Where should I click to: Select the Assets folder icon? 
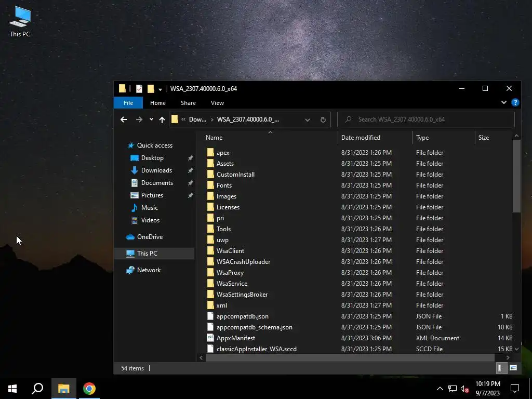[210, 164]
